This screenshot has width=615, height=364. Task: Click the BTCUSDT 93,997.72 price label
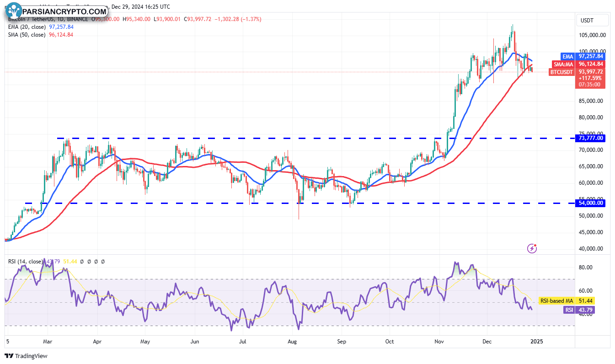577,72
